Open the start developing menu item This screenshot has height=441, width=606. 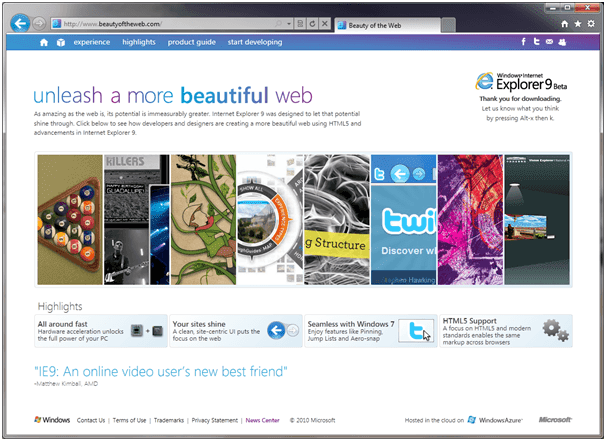click(x=255, y=42)
